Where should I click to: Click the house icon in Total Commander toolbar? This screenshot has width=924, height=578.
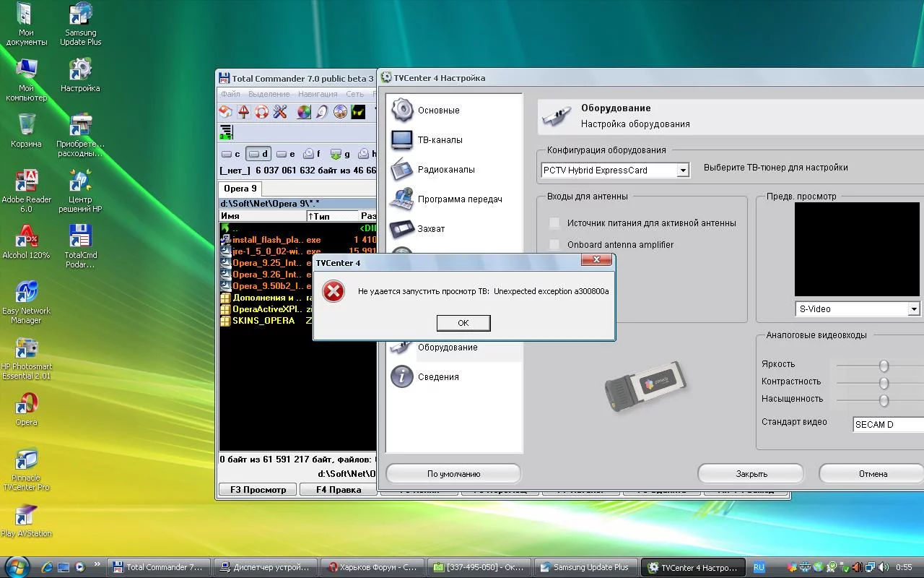point(226,112)
